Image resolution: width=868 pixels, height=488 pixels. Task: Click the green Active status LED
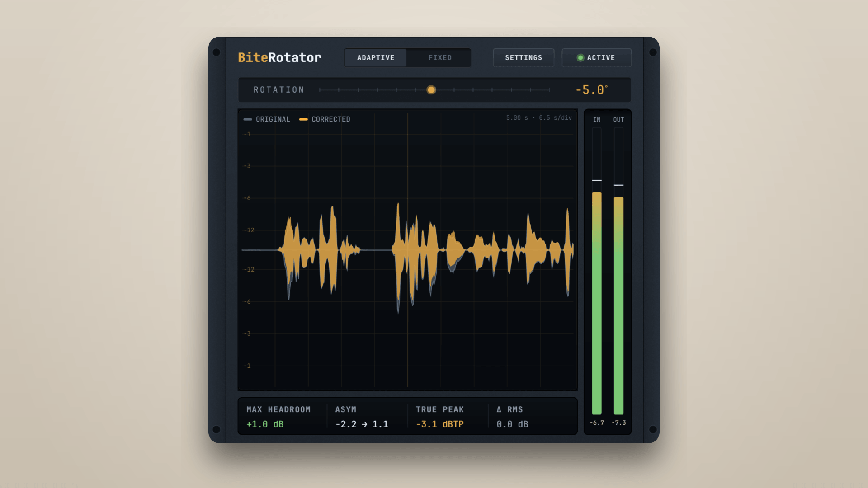580,58
